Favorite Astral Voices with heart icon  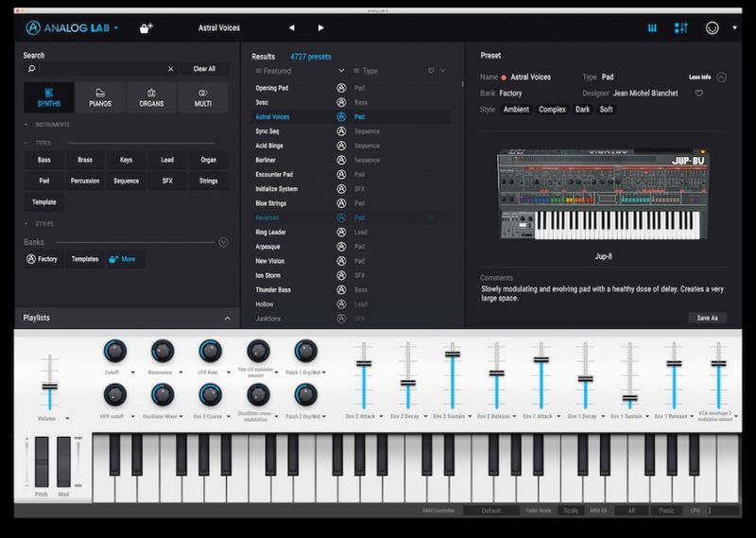[x=699, y=93]
